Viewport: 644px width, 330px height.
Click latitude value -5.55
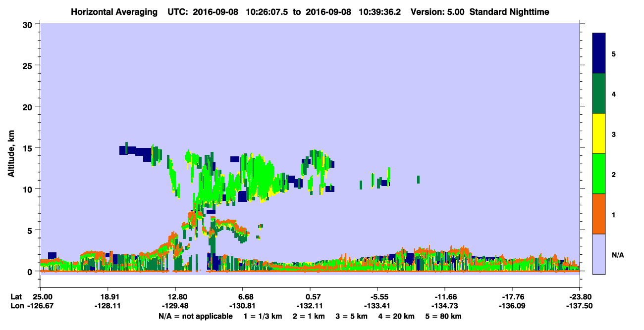click(377, 297)
